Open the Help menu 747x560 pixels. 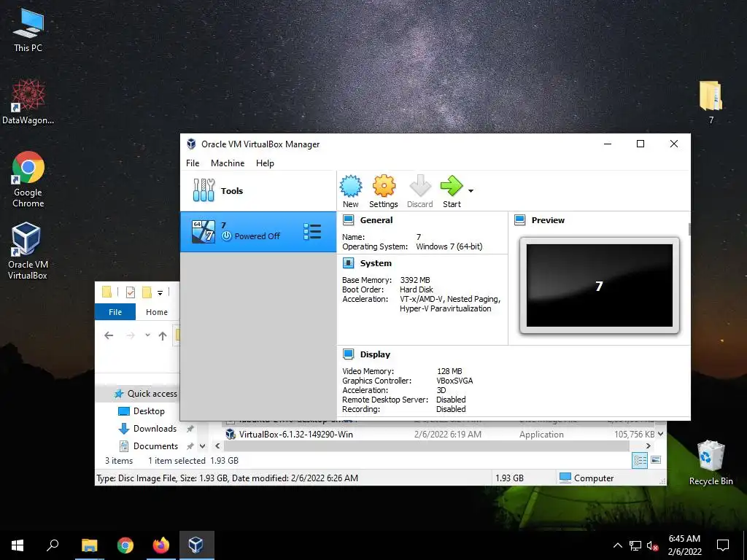pos(265,163)
